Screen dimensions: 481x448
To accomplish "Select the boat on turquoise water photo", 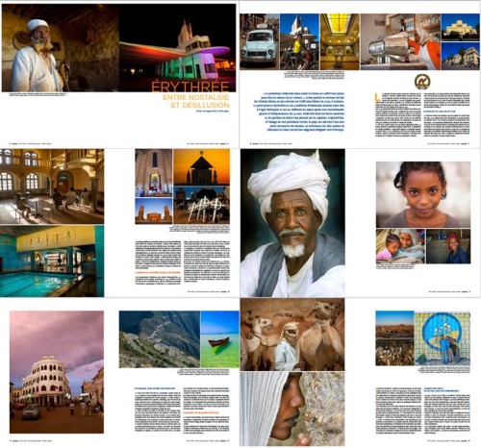I will 220,339.
